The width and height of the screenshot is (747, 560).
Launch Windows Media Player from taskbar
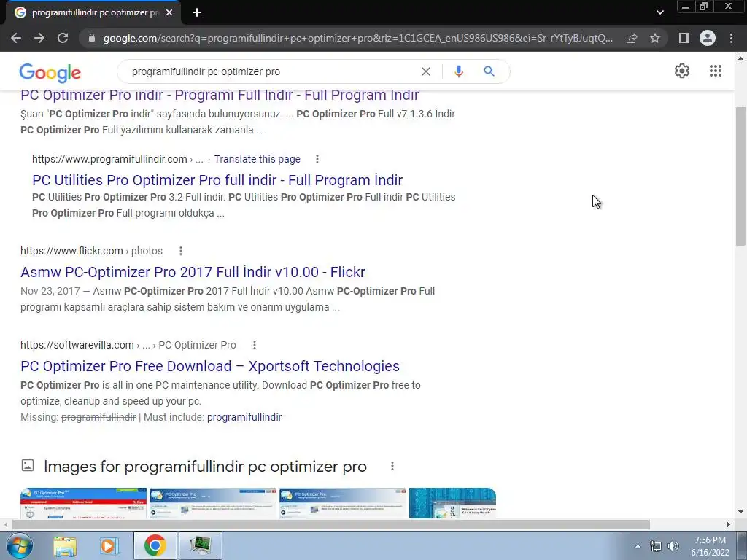(x=109, y=545)
